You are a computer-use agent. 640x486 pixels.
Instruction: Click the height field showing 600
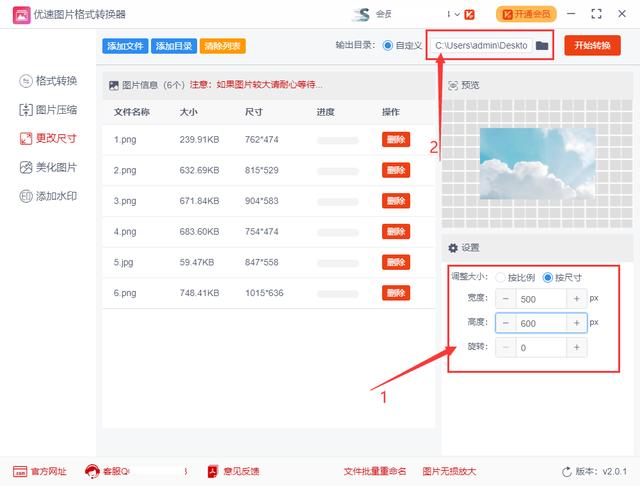tap(541, 323)
